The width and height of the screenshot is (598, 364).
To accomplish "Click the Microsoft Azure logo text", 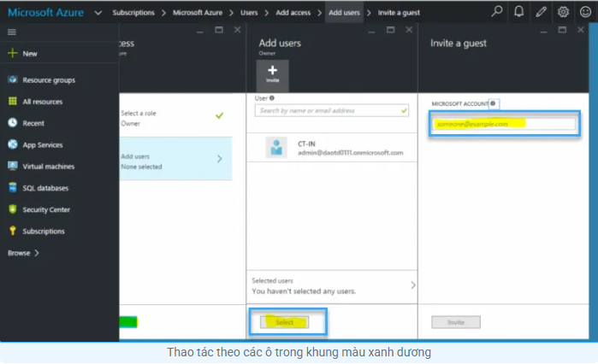I will 45,13.
